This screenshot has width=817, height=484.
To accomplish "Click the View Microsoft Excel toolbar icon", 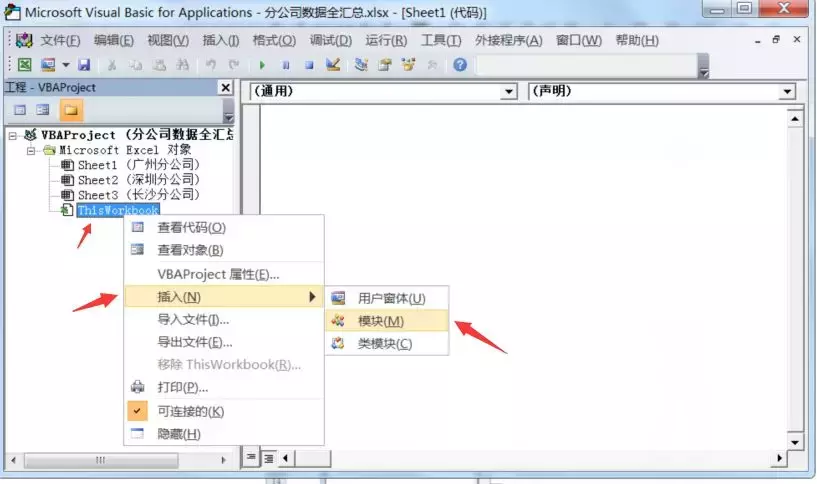I will tap(24, 65).
